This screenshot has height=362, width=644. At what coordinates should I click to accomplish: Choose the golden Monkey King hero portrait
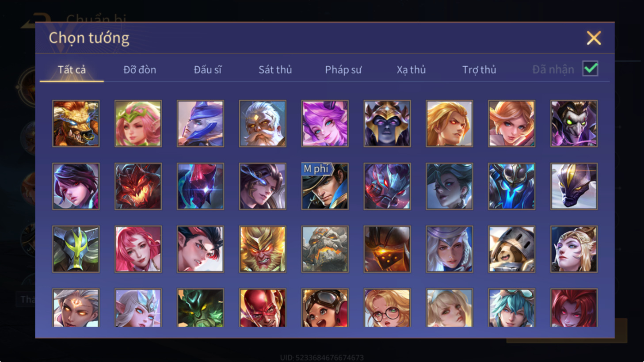(x=263, y=249)
